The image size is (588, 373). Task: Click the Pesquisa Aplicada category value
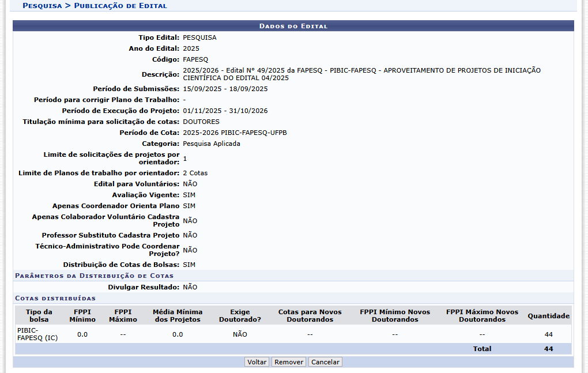(211, 144)
